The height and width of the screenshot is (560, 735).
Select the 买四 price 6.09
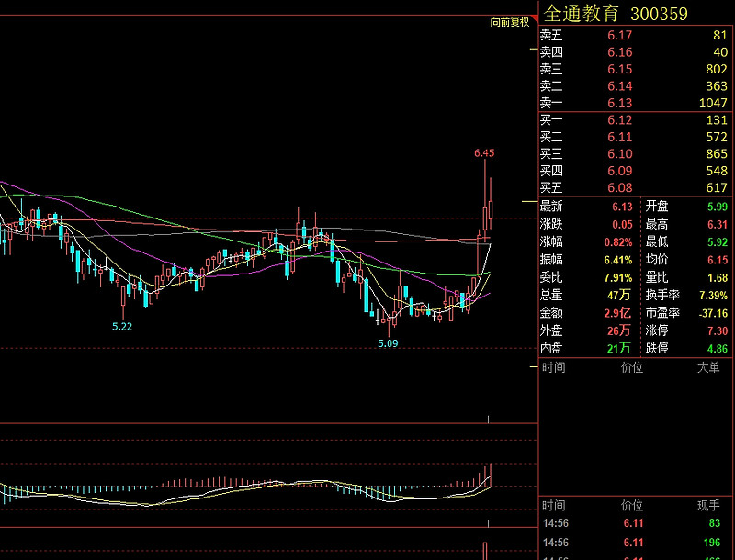point(619,171)
